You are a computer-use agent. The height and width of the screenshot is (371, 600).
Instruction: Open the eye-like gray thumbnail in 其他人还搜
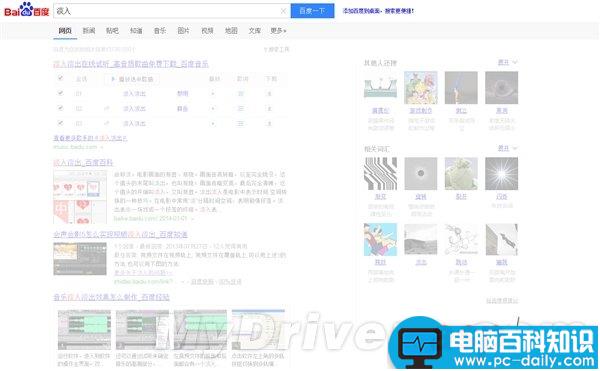pyautogui.click(x=502, y=88)
